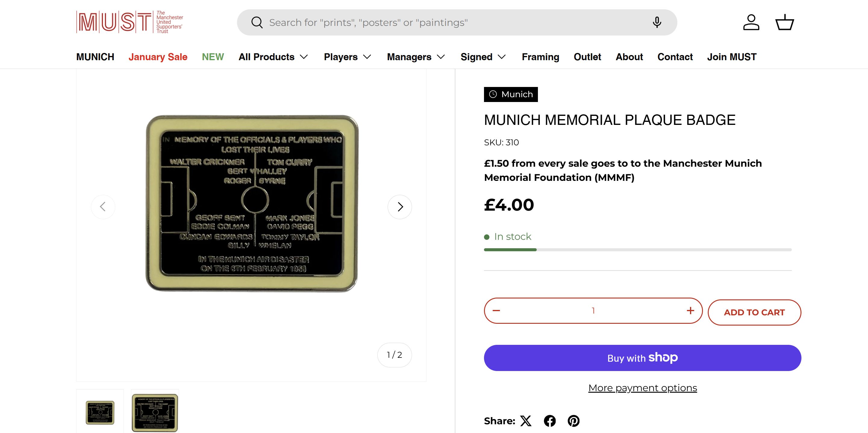Image resolution: width=868 pixels, height=433 pixels.
Task: Focus the product search input field
Action: (x=455, y=23)
